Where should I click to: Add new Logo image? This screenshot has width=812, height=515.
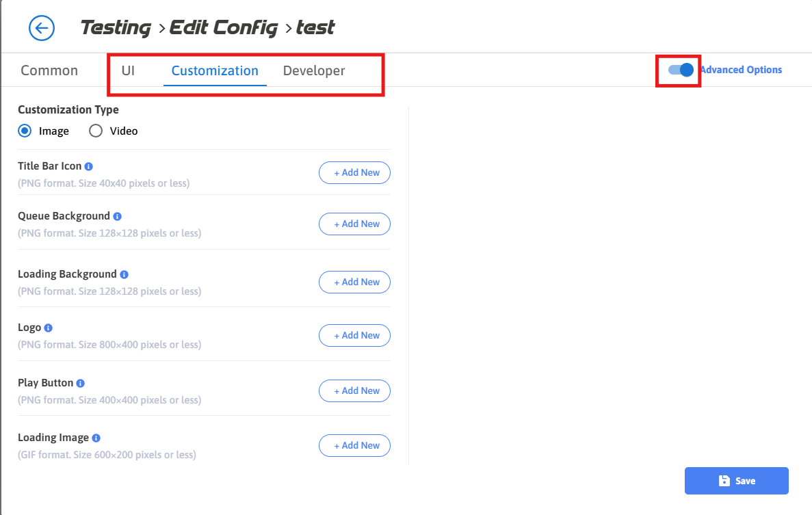[354, 335]
